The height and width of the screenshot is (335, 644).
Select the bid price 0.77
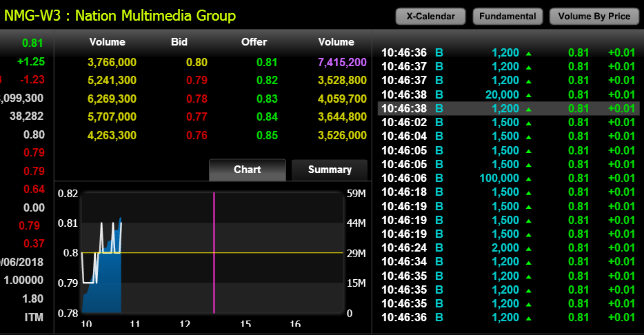(x=197, y=117)
